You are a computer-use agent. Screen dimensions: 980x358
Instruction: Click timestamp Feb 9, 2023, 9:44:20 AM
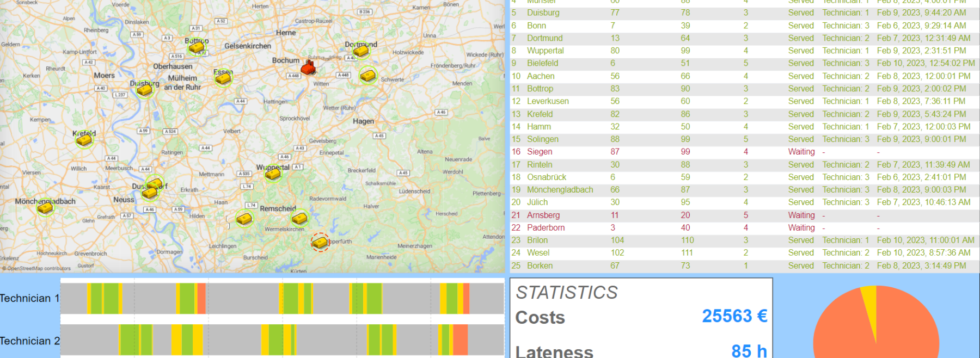pyautogui.click(x=922, y=13)
